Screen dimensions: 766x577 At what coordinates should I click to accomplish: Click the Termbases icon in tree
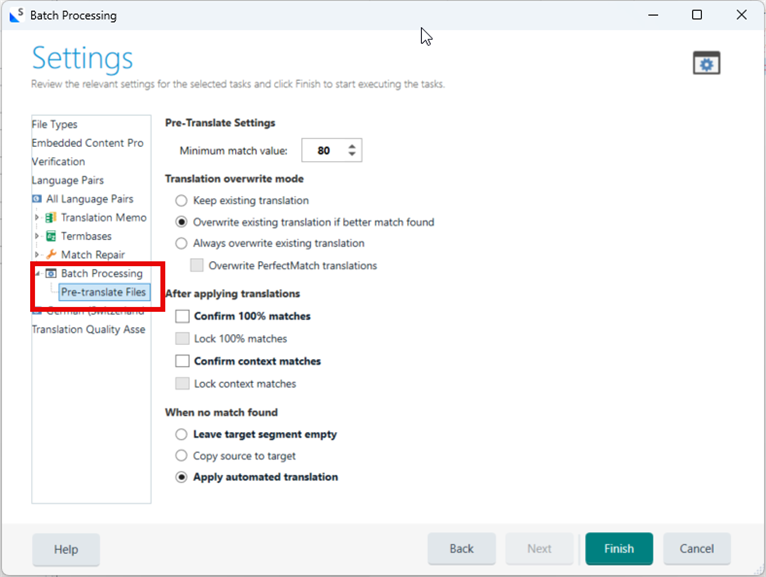pyautogui.click(x=51, y=236)
